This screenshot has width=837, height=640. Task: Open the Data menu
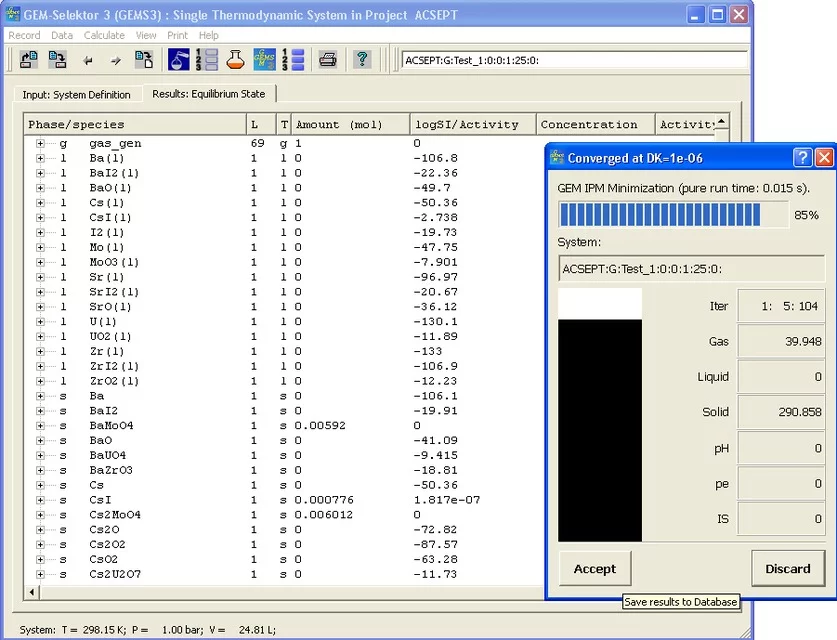62,35
